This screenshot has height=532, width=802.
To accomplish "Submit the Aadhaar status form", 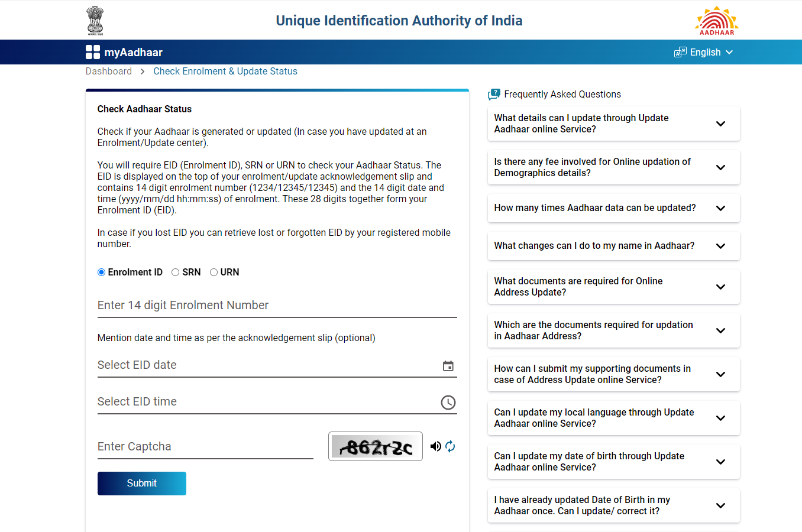I will (141, 483).
